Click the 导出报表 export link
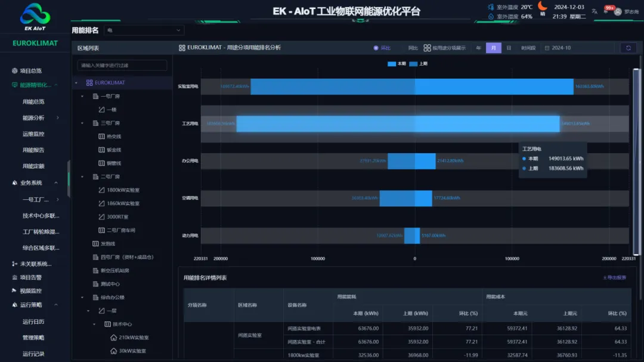Viewport: 644px width, 362px height. [x=614, y=278]
